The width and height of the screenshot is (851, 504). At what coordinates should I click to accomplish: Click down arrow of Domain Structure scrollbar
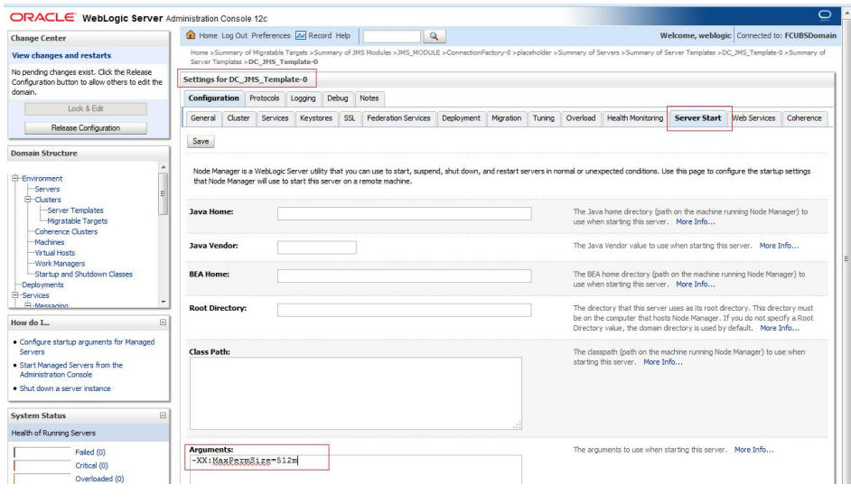click(x=164, y=302)
